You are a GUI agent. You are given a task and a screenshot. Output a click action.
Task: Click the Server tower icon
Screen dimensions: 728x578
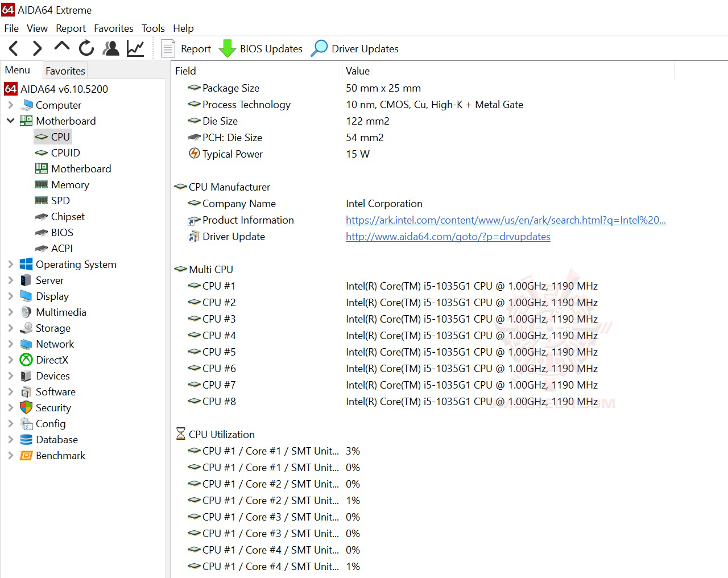[x=26, y=280]
